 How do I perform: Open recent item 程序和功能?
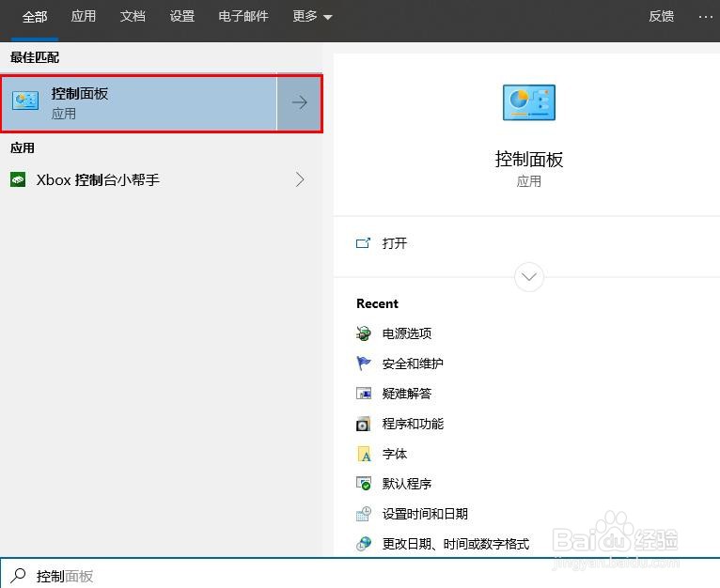pyautogui.click(x=413, y=424)
